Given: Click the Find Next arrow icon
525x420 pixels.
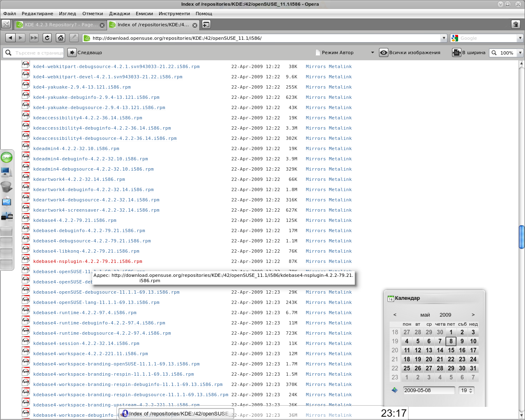Looking at the screenshot, I should [x=72, y=52].
